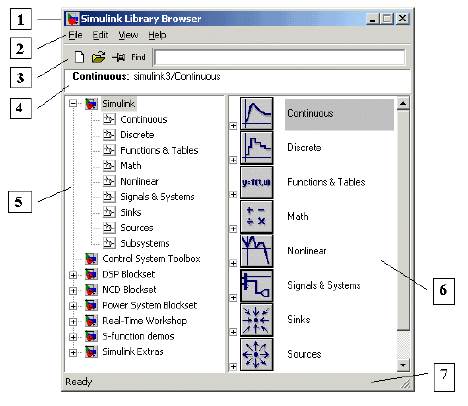Click the Sinks label in the right pane

click(299, 320)
